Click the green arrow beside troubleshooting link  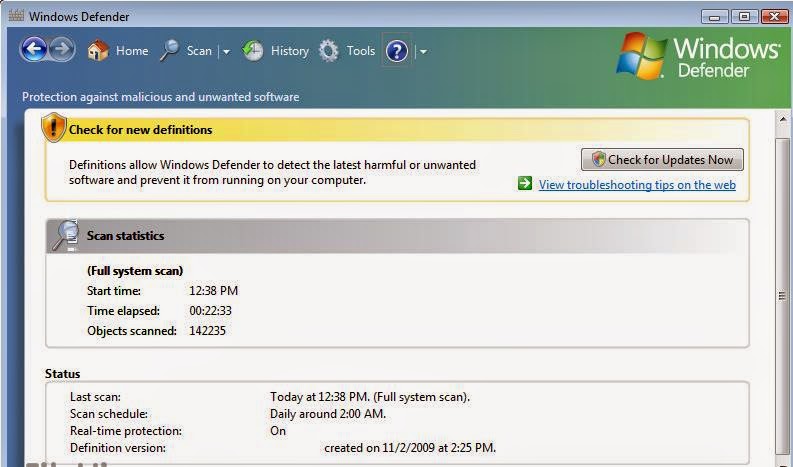click(x=525, y=183)
